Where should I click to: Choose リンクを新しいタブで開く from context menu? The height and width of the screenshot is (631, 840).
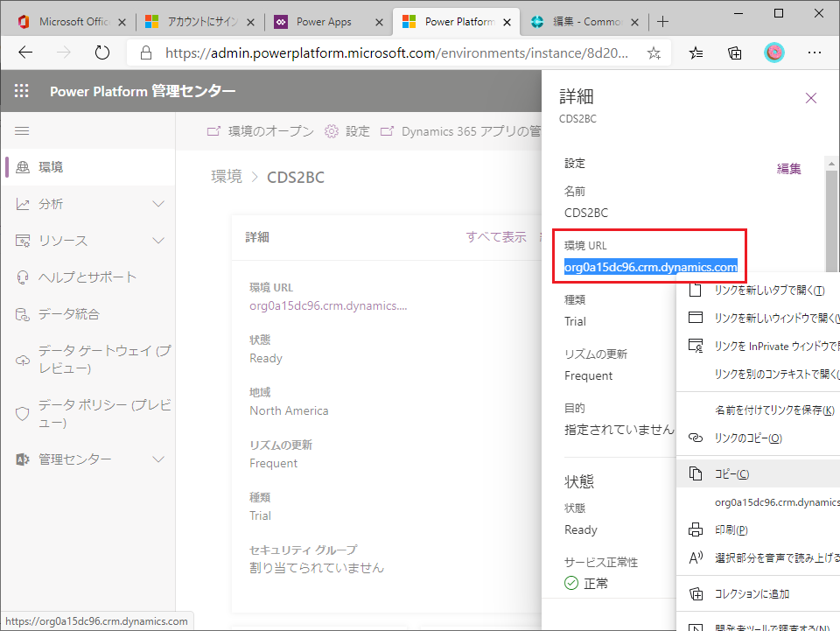tap(759, 291)
